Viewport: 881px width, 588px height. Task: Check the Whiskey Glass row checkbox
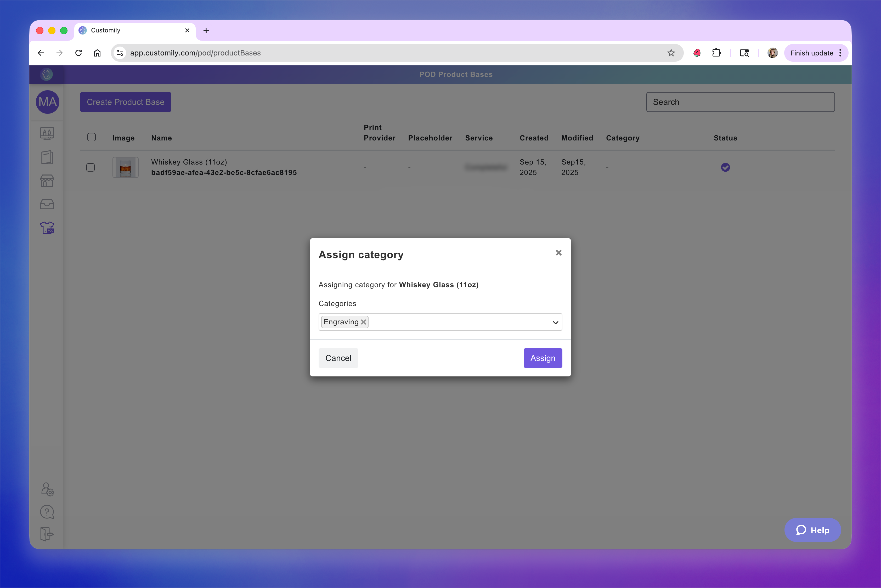coord(91,167)
